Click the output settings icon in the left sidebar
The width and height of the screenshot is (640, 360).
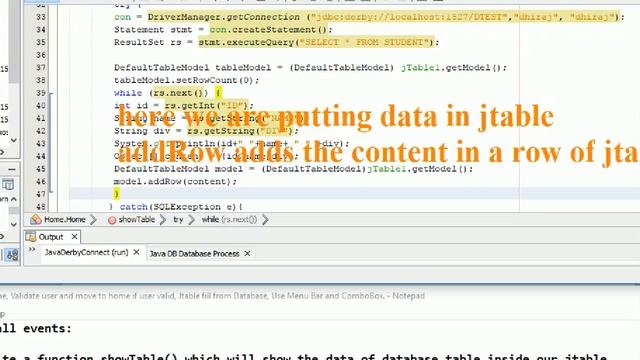[x=12, y=255]
